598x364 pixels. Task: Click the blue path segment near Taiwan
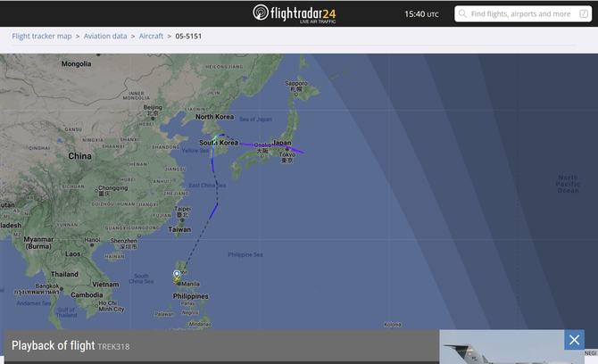click(213, 211)
